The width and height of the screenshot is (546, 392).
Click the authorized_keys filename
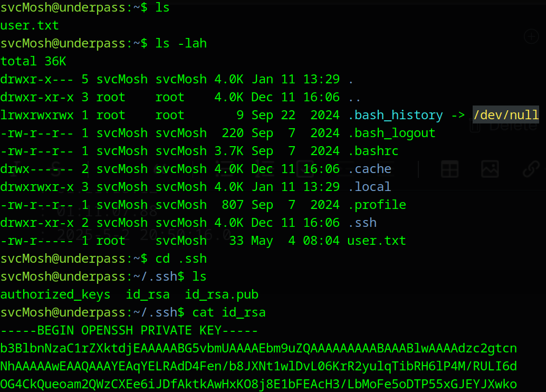tap(55, 294)
